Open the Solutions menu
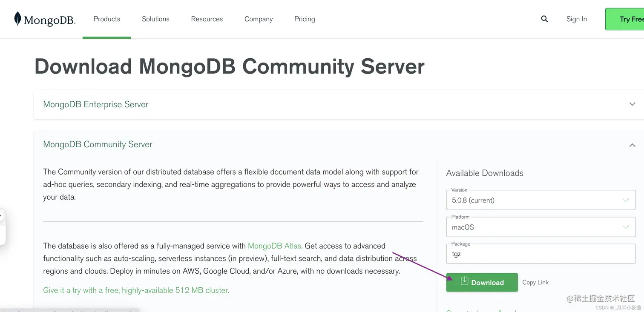Image resolution: width=644 pixels, height=312 pixels. click(155, 19)
